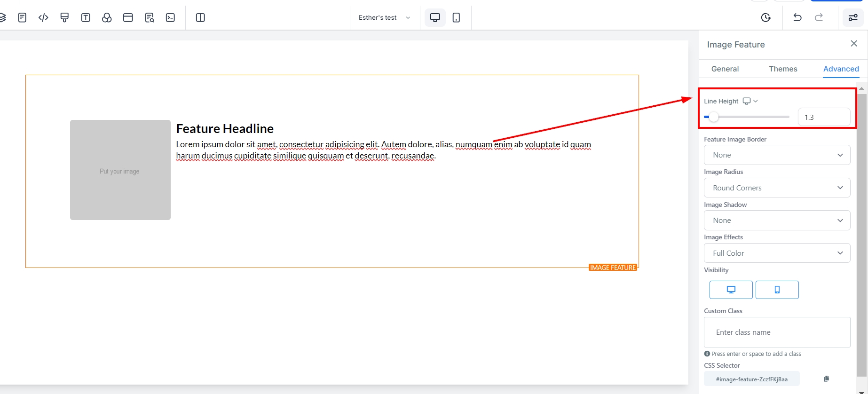Click the paint brush icon in toolbar

[64, 18]
